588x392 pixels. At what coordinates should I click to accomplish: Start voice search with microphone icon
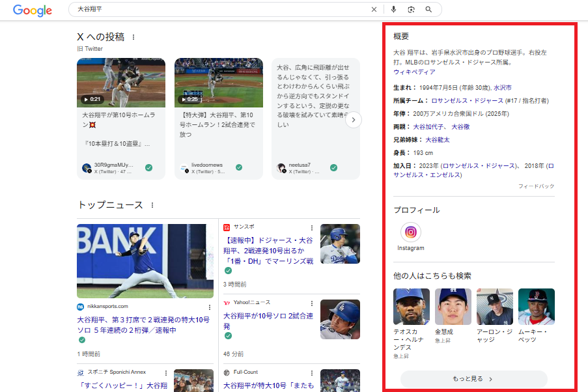393,9
